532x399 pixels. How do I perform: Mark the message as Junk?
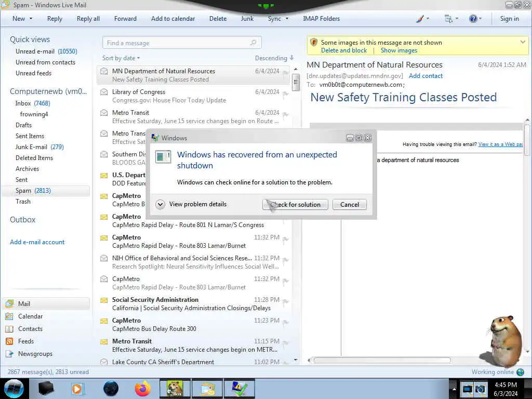click(x=247, y=19)
